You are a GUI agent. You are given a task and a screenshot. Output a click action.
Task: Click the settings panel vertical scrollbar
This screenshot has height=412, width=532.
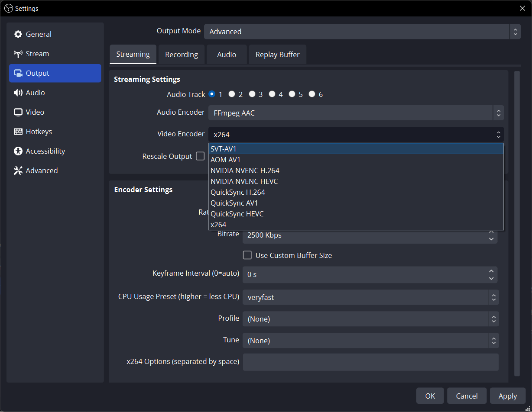pos(516,224)
